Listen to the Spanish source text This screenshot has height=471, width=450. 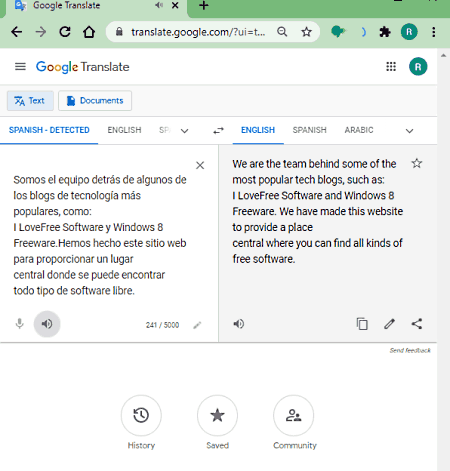[47, 324]
